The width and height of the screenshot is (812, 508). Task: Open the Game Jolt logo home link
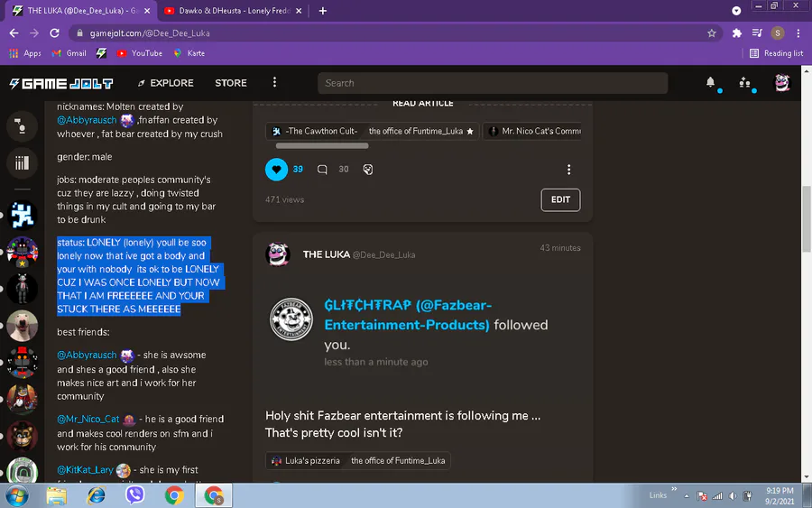point(61,83)
